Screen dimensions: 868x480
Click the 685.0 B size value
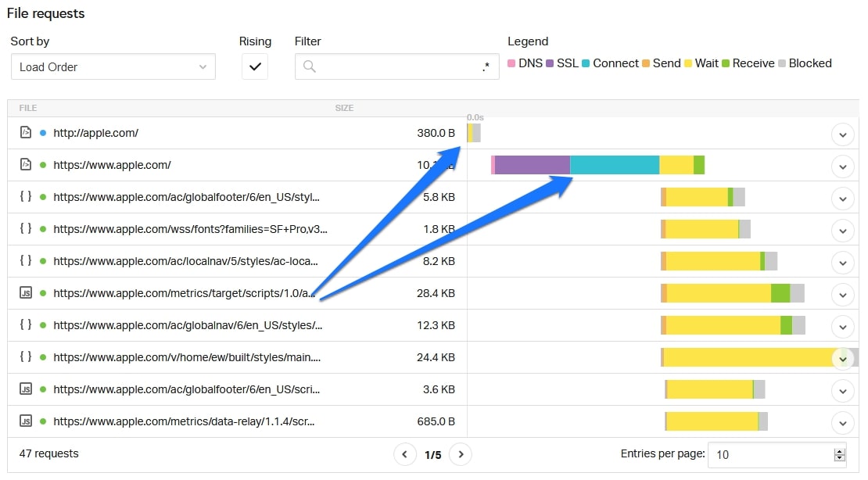pyautogui.click(x=436, y=422)
